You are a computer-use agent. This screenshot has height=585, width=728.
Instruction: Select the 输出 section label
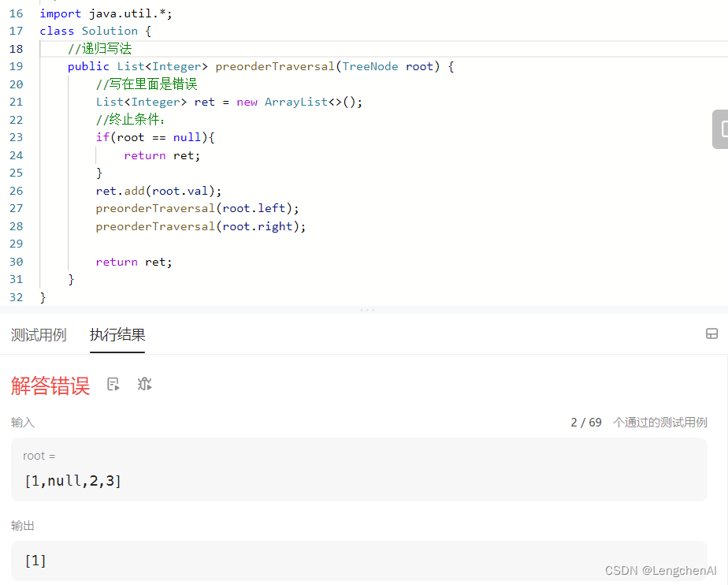pyautogui.click(x=23, y=525)
